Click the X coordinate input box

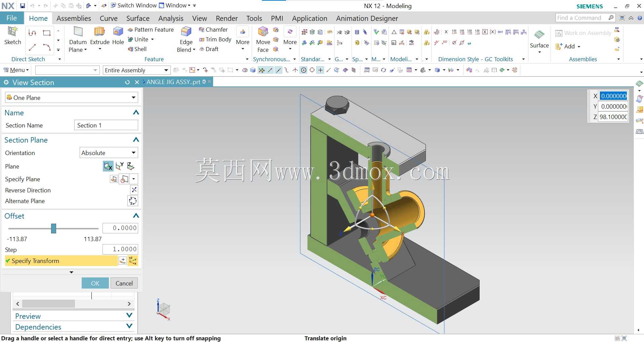coord(613,96)
